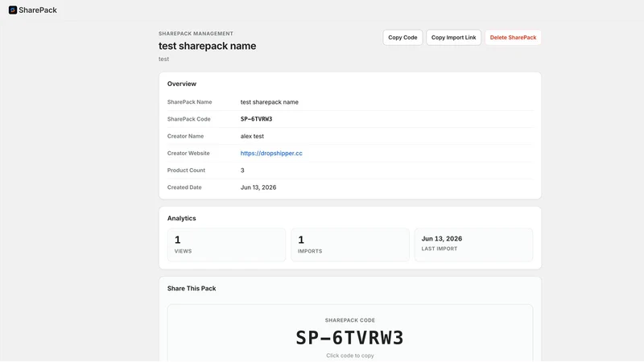The width and height of the screenshot is (644, 362).
Task: Click the SHAREPACK CODE caption above the big code
Action: point(350,320)
